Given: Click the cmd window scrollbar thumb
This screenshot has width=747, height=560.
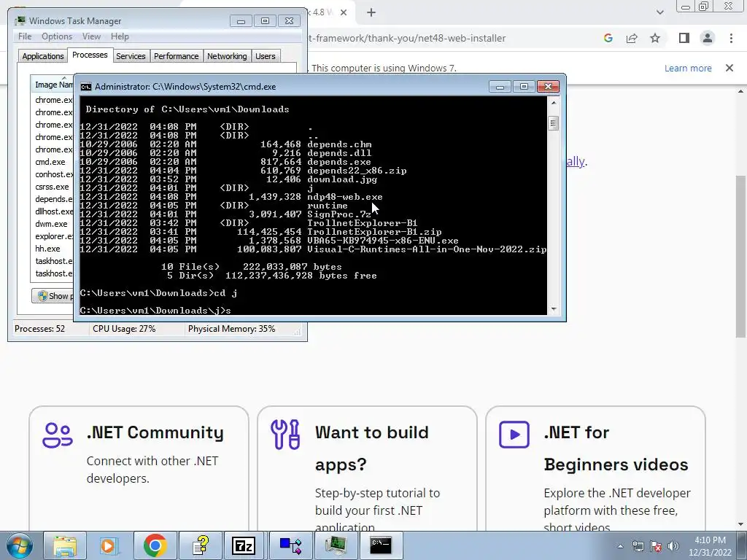Looking at the screenshot, I should tap(553, 122).
